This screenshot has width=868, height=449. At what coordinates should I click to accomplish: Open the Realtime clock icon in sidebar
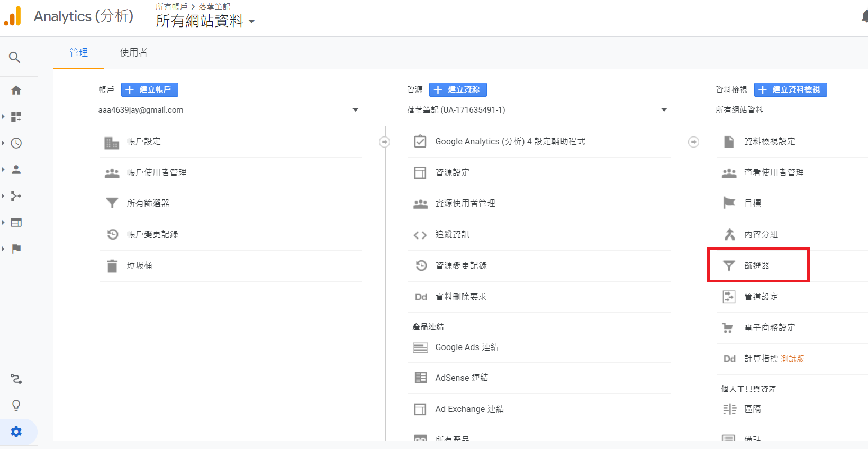click(x=16, y=143)
